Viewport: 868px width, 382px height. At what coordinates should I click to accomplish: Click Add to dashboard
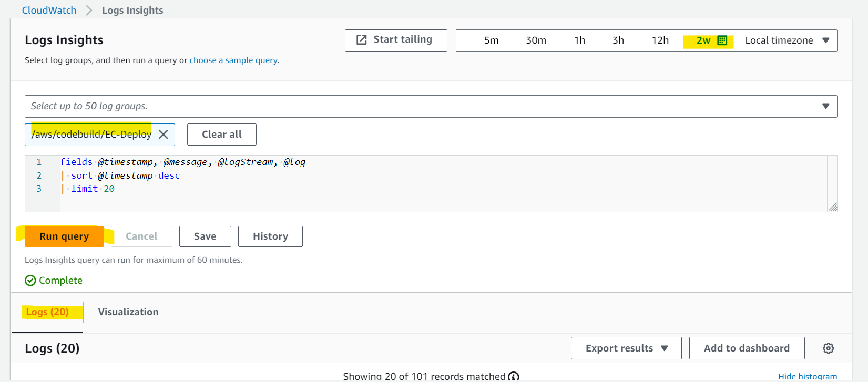point(747,348)
